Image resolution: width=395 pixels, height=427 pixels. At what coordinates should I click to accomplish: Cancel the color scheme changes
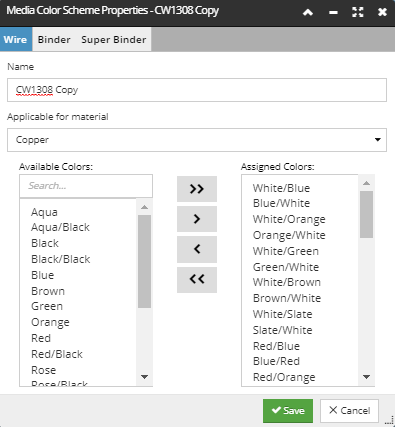click(x=349, y=411)
